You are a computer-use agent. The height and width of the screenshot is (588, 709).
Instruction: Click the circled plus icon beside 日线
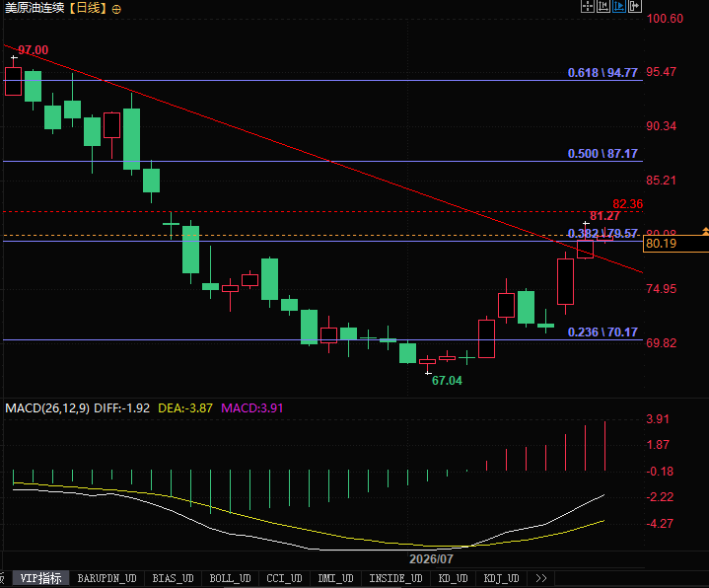[116, 9]
